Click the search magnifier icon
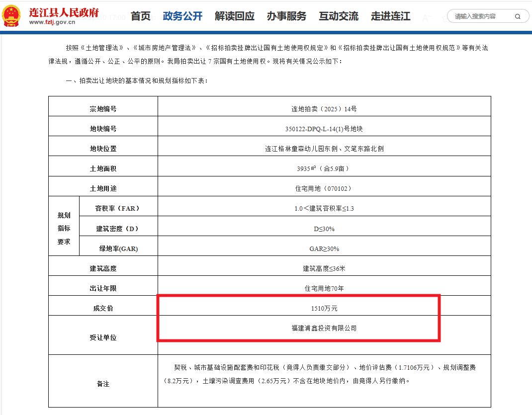This screenshot has width=532, height=415. click(x=518, y=16)
